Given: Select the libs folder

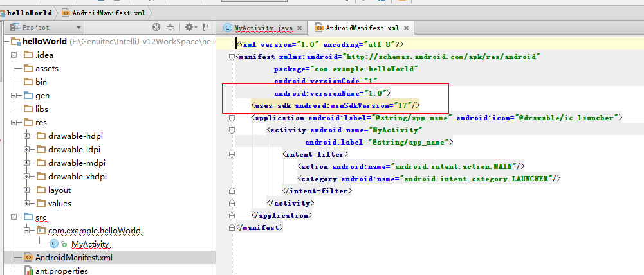Looking at the screenshot, I should tap(41, 109).
